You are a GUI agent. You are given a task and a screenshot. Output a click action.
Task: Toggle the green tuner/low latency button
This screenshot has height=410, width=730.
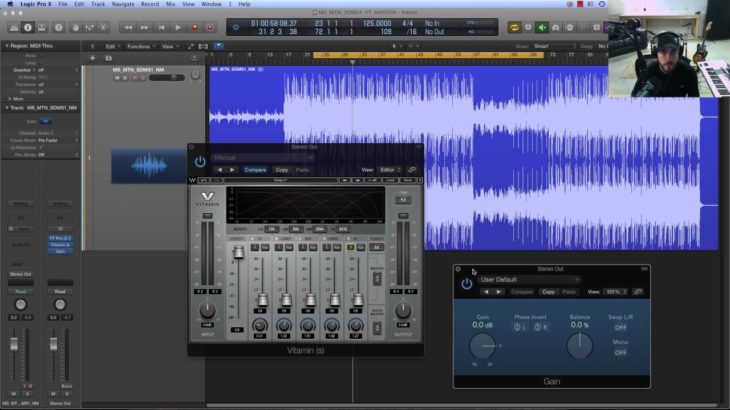[541, 27]
